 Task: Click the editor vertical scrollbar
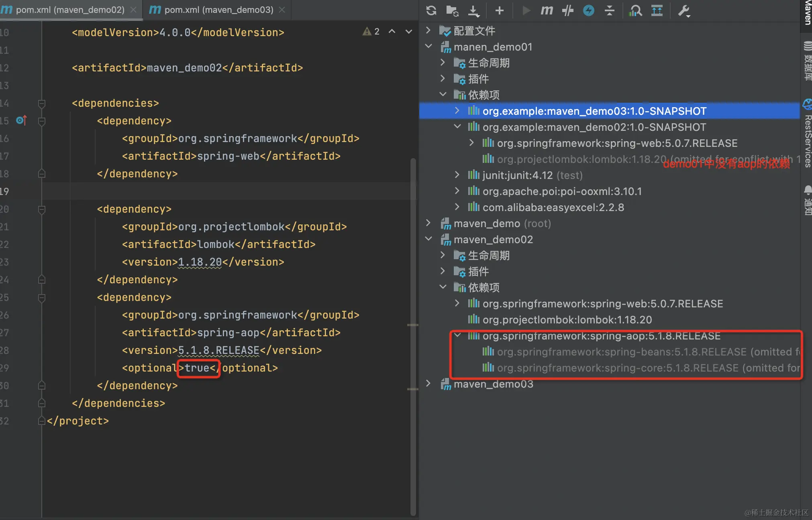coord(413,281)
